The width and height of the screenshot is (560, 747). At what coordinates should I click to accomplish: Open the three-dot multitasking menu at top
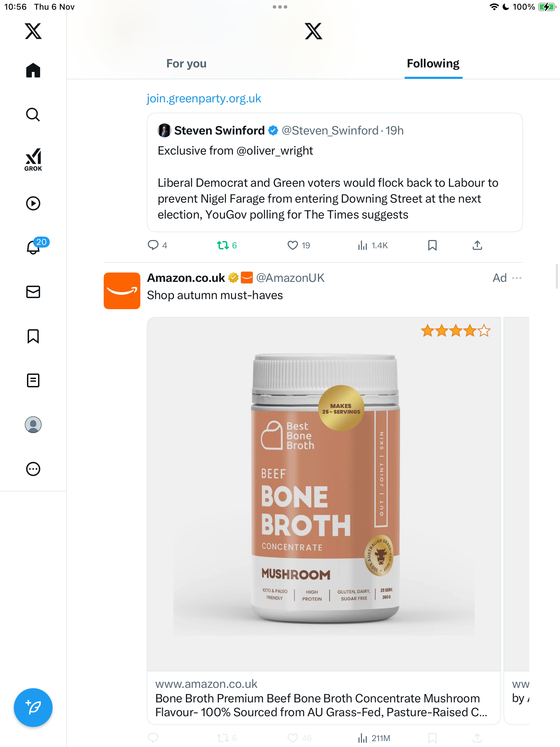(280, 7)
